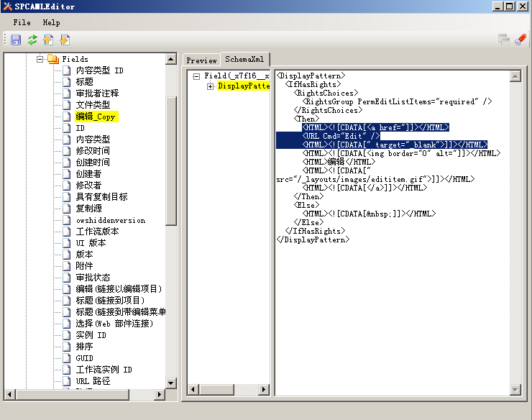Viewport: 532px width, 420px height.
Task: Click the document with down arrow icon
Action: click(x=65, y=40)
